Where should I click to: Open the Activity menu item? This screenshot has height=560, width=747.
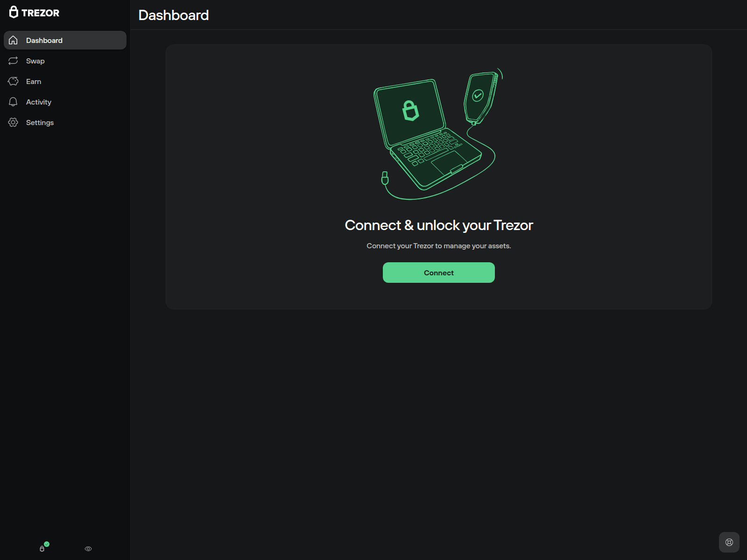(x=65, y=102)
